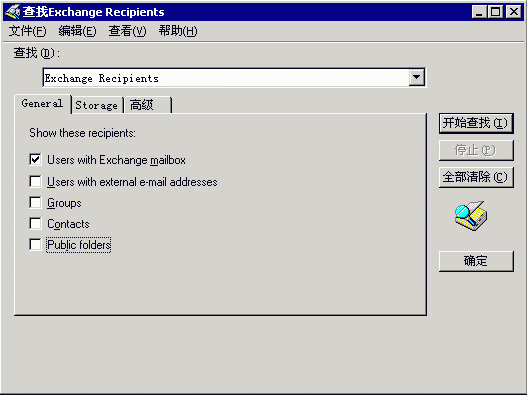Expand the Exchange Recipients dropdown arrow
This screenshot has width=527, height=395.
click(417, 77)
